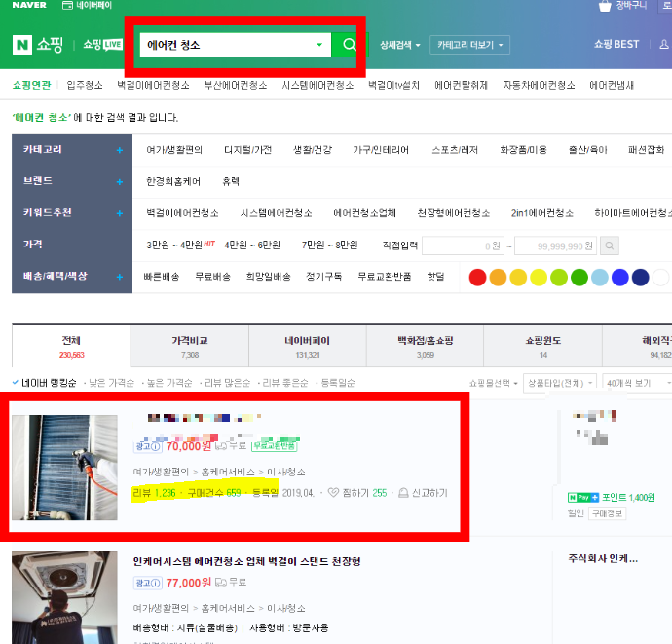Click the 신고하기 report icon

point(403,493)
